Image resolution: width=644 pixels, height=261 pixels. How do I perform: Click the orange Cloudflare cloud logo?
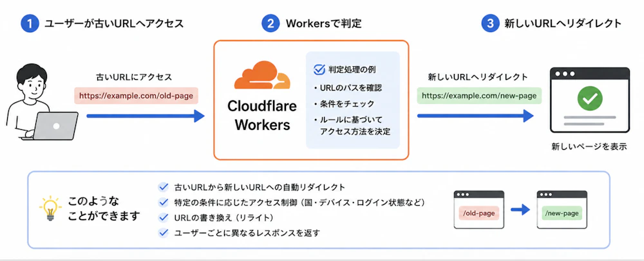tap(262, 75)
